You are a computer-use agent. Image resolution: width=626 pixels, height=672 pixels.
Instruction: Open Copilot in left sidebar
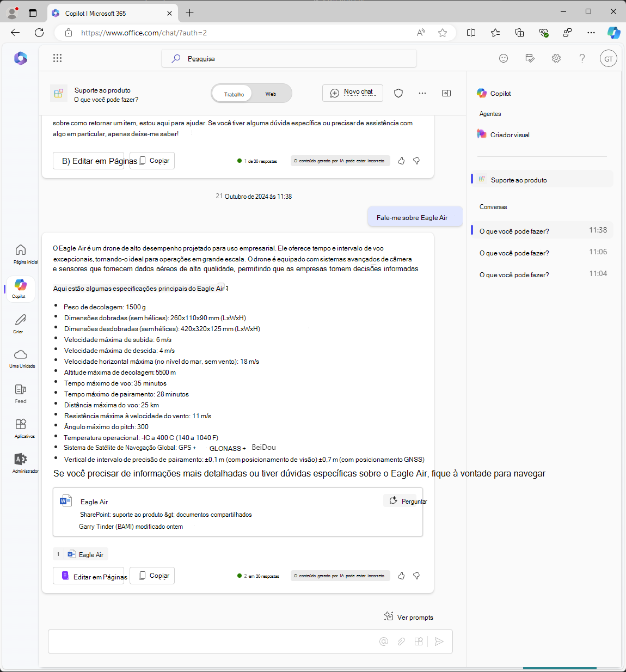point(20,289)
